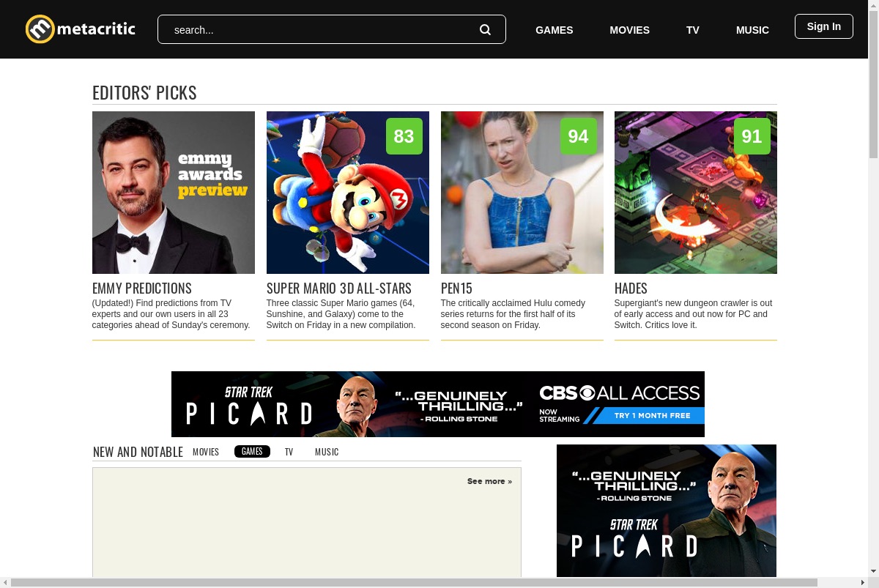
Task: Open the Super Mario 3D All-Stars headline
Action: [x=339, y=288]
